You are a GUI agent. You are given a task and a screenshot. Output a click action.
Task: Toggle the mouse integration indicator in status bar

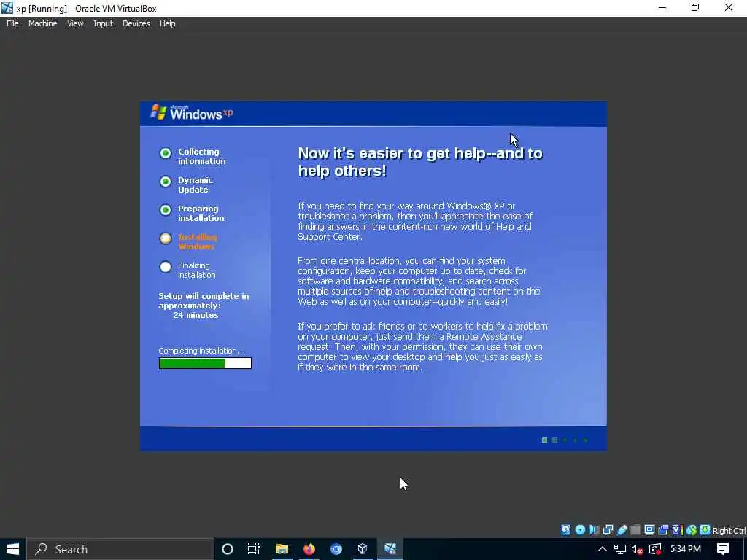[692, 530]
